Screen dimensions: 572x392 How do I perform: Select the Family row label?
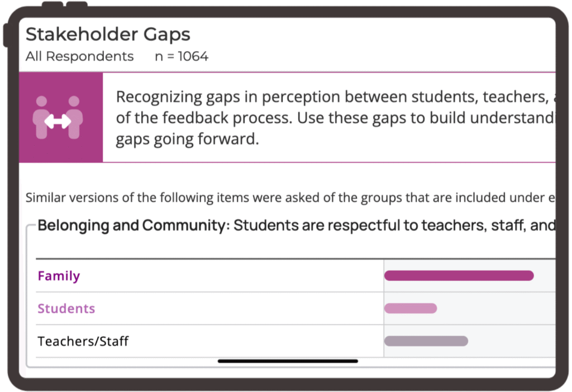click(x=59, y=276)
